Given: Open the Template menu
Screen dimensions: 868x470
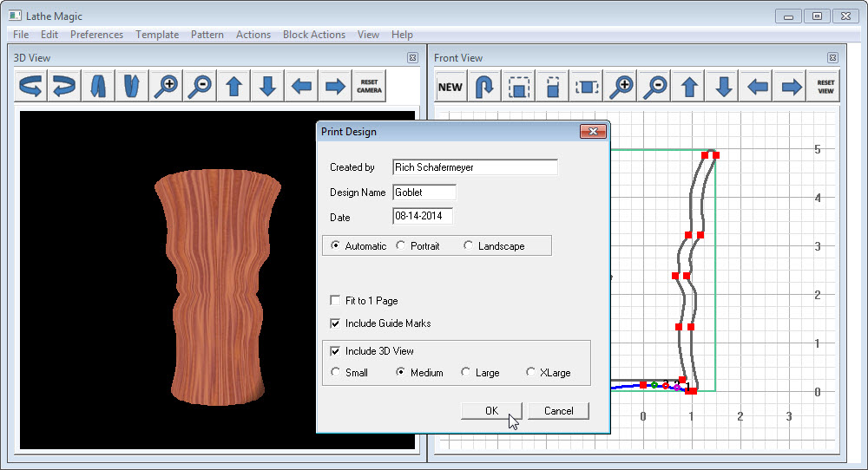Looking at the screenshot, I should point(157,35).
